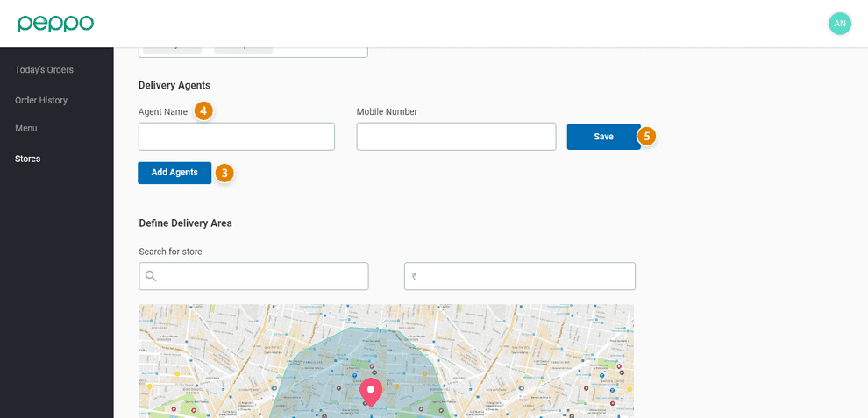The image size is (868, 418).
Task: Focus the Search for store input
Action: pos(263,276)
